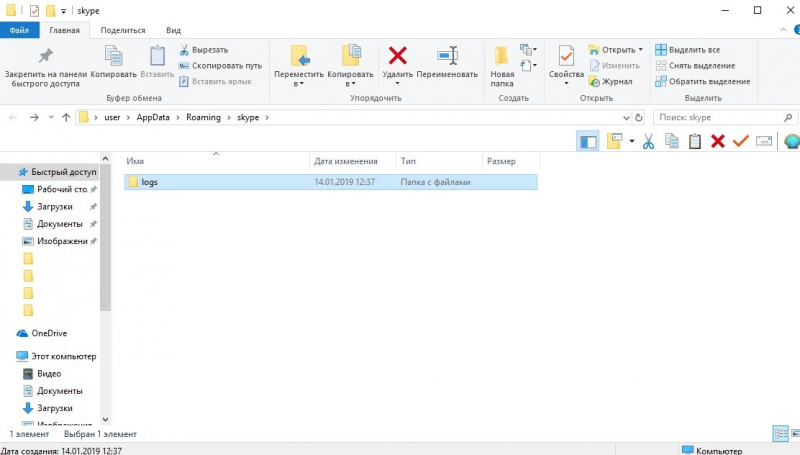Screen dimensions: 800x455
Task: Open the Открыть dropdown in ribbon
Action: [615, 50]
